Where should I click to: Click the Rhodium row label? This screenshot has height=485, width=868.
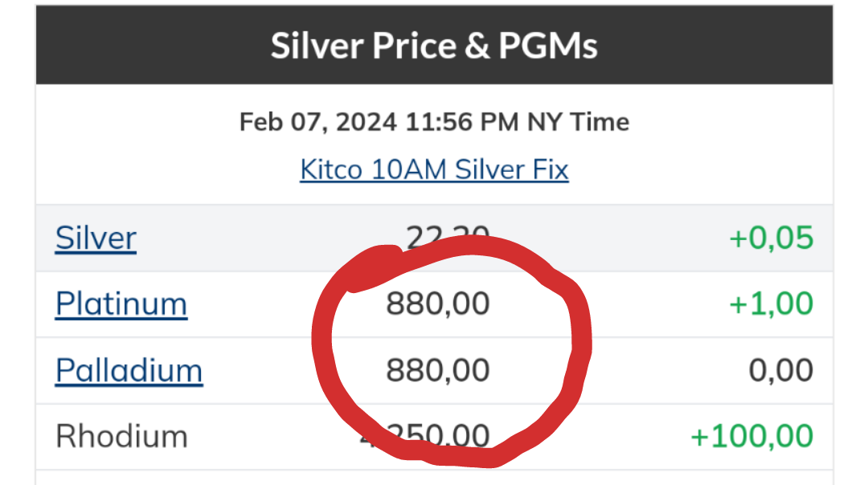click(x=121, y=437)
